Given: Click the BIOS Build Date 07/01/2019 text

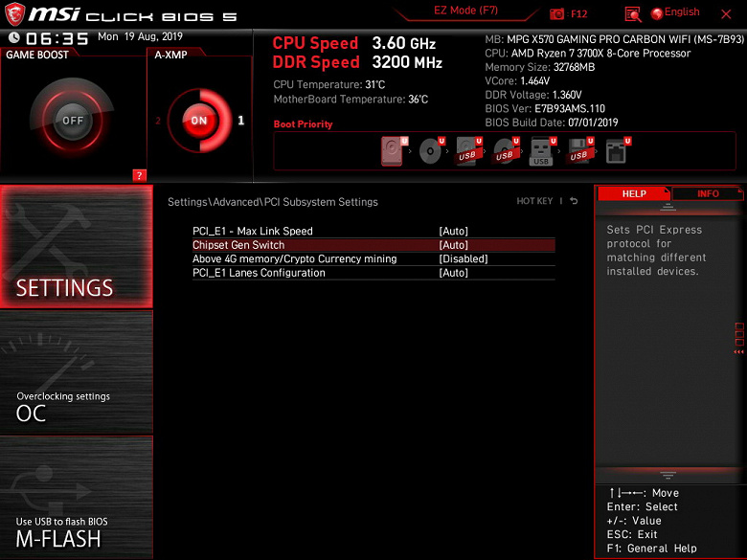Looking at the screenshot, I should pyautogui.click(x=552, y=123).
